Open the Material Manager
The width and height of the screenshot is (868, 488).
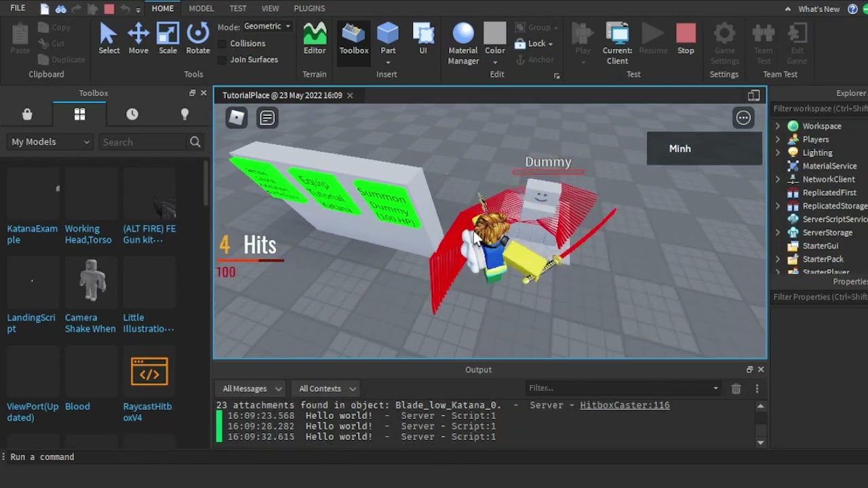click(463, 44)
